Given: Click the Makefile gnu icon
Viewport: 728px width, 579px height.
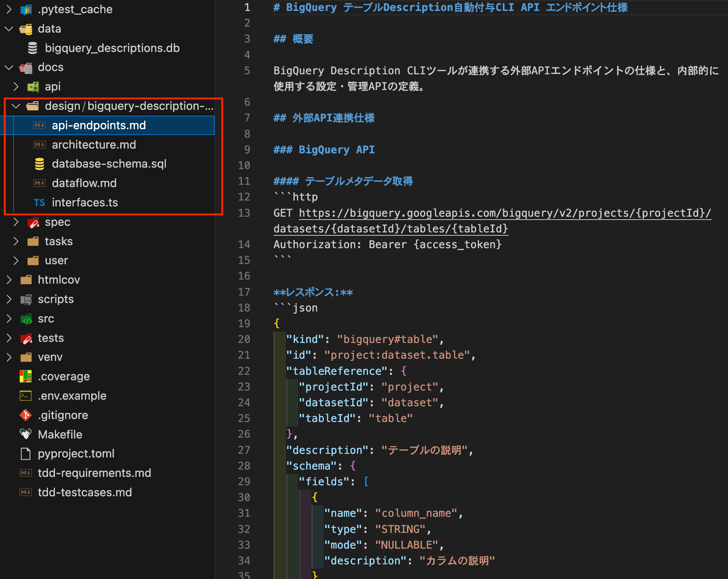Looking at the screenshot, I should click(x=26, y=434).
